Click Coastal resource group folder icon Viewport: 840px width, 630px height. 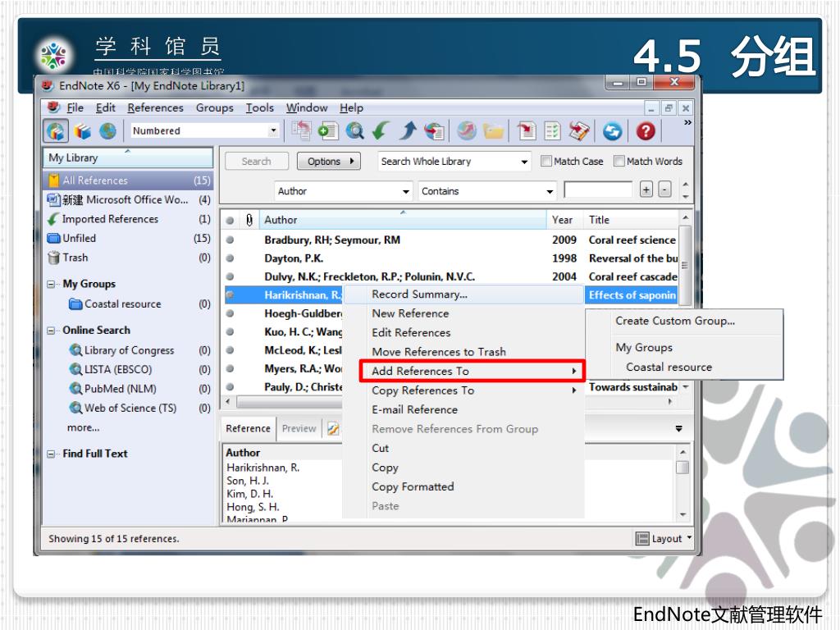click(75, 304)
